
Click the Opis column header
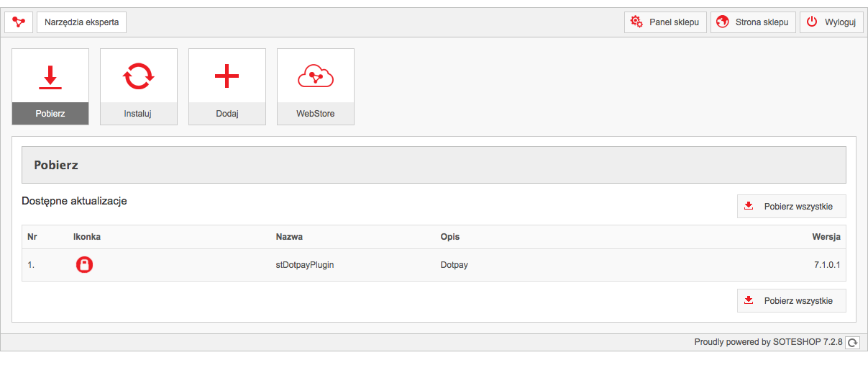click(x=450, y=237)
